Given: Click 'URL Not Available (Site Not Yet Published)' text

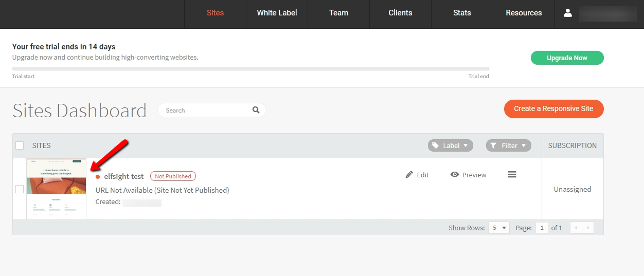Looking at the screenshot, I should click(162, 190).
